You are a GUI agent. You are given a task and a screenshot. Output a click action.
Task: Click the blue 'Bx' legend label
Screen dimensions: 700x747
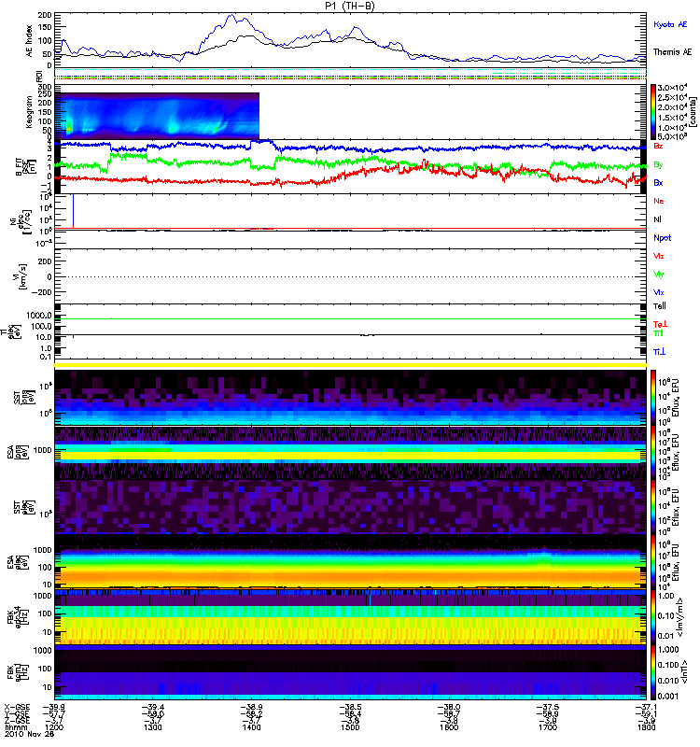(658, 183)
